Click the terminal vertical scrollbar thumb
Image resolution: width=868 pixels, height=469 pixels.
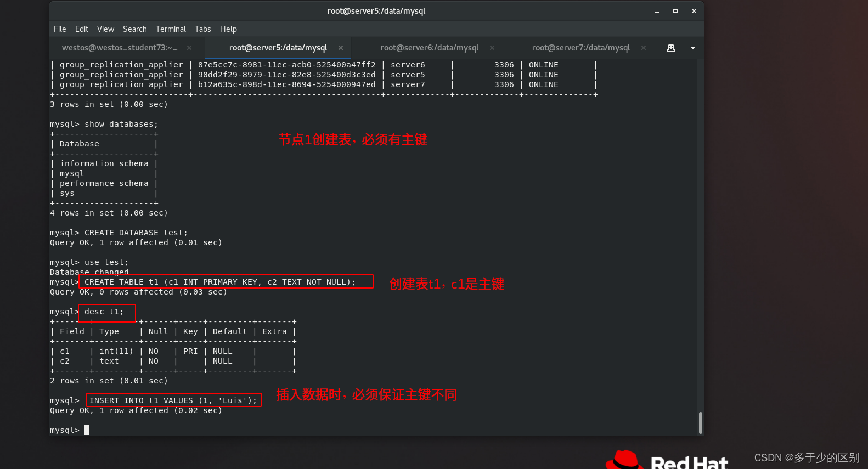[701, 423]
